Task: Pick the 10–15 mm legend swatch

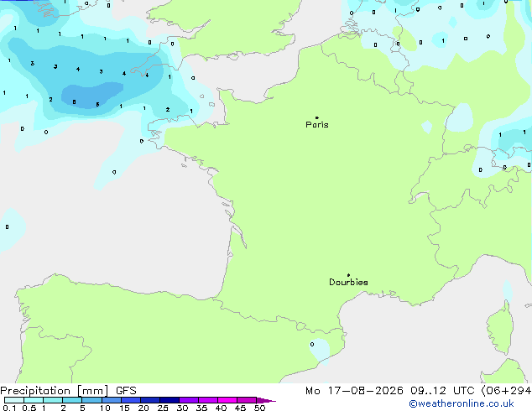Action: (x=111, y=400)
